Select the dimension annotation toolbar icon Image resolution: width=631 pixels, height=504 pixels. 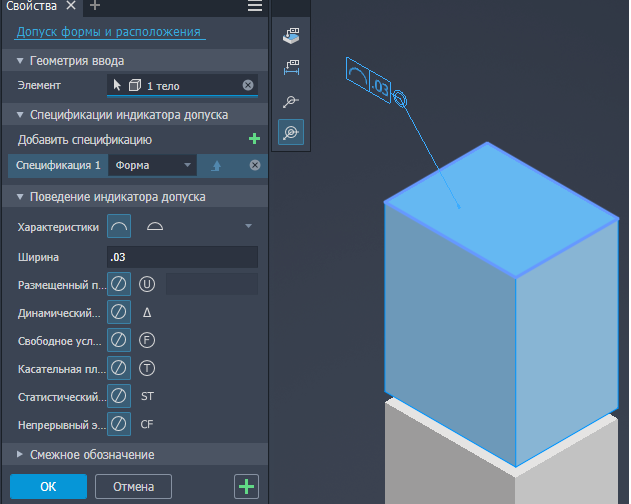[291, 68]
